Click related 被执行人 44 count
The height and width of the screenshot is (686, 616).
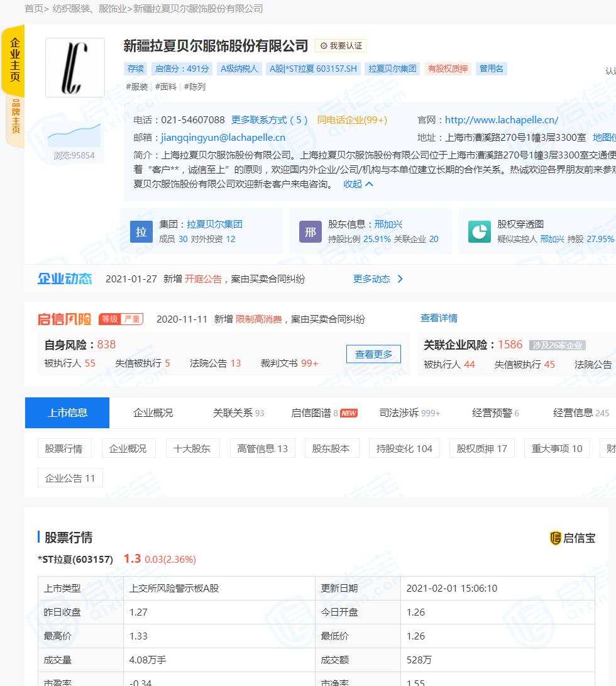coord(449,364)
